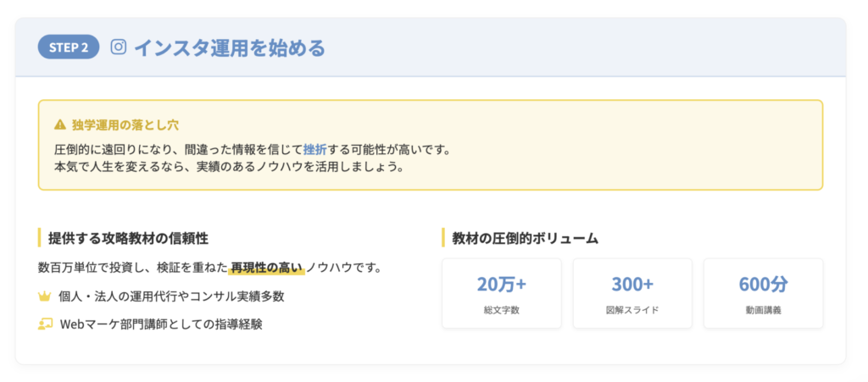Select the 300+ figure
Viewport: 868px width, 382px height.
point(632,285)
